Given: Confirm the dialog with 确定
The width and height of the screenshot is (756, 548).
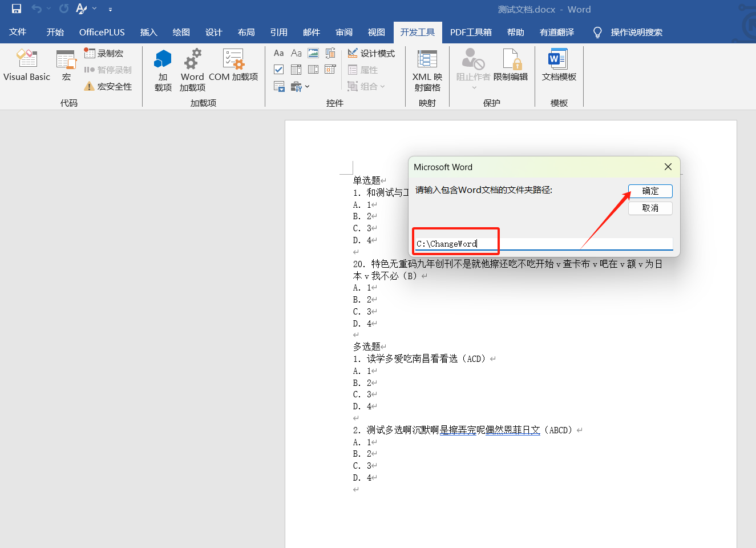Looking at the screenshot, I should tap(650, 191).
